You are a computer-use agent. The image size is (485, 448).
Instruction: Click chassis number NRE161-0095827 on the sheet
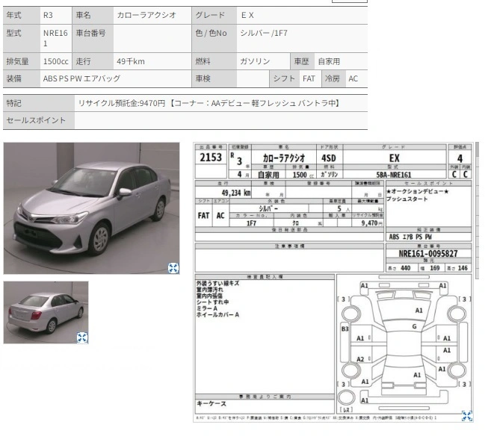click(428, 254)
